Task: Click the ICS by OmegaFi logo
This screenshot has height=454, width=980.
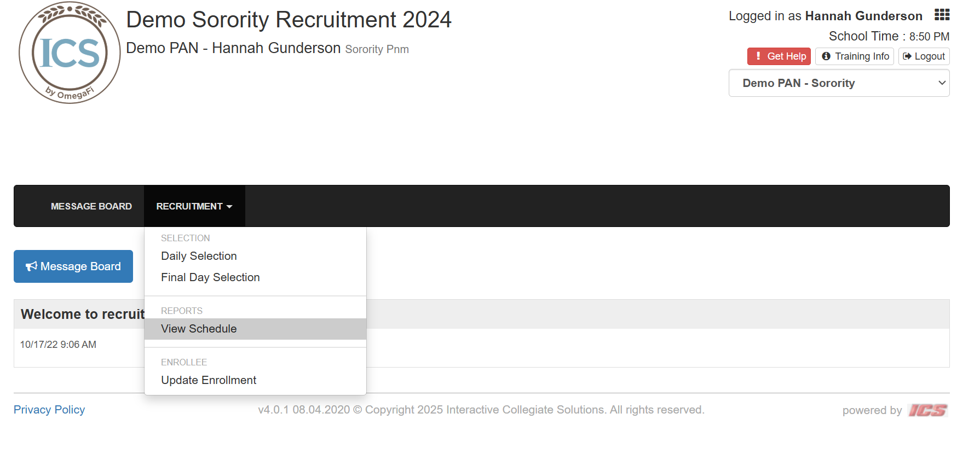Action: click(x=70, y=53)
